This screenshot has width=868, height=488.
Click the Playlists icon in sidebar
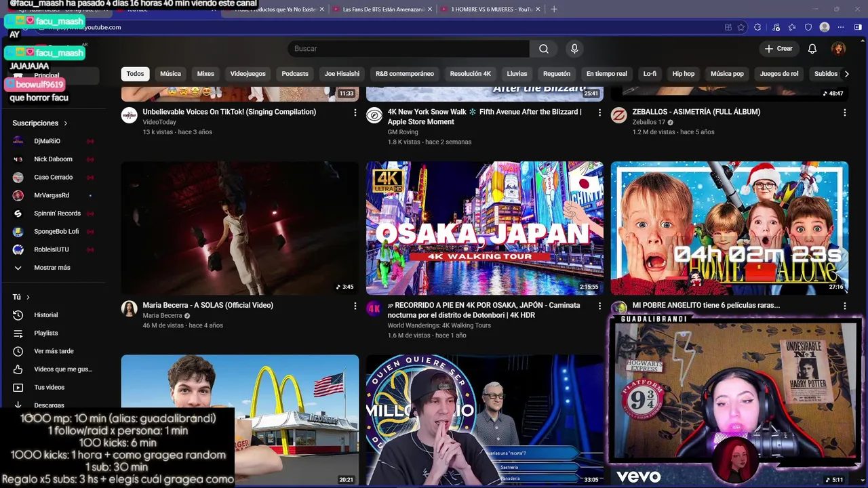[x=18, y=333]
